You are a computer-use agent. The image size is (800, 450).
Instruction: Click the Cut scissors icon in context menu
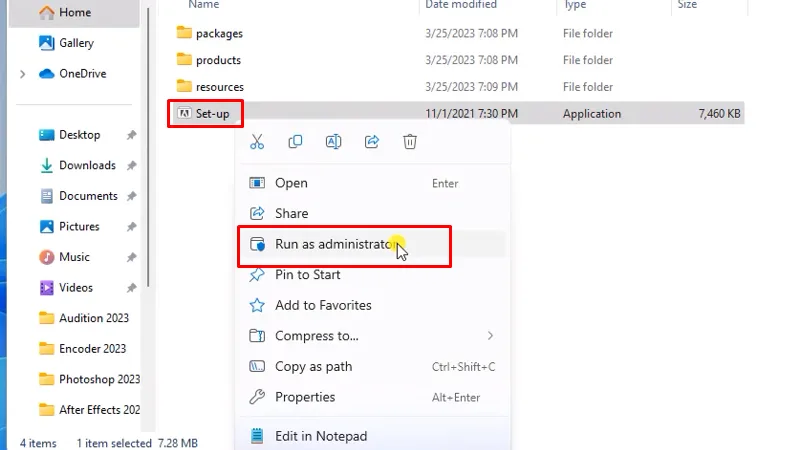click(257, 142)
